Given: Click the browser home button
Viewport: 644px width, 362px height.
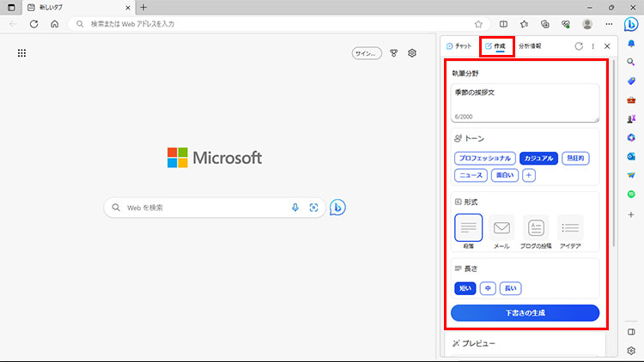Looking at the screenshot, I should point(54,24).
